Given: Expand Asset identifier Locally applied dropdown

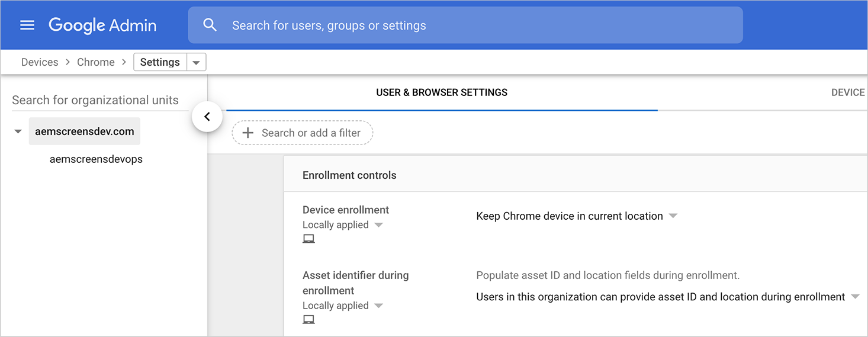Looking at the screenshot, I should 379,306.
